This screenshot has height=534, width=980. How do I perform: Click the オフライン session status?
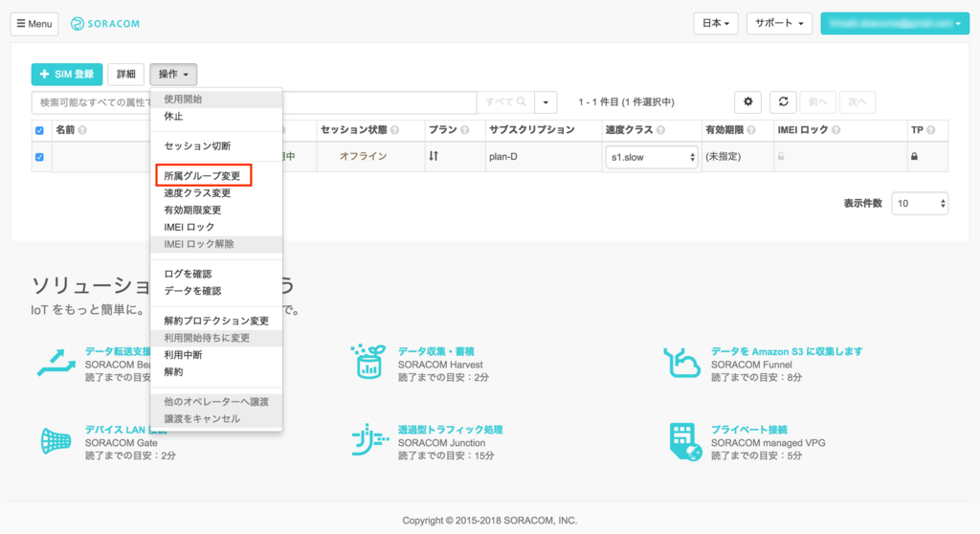tap(363, 156)
